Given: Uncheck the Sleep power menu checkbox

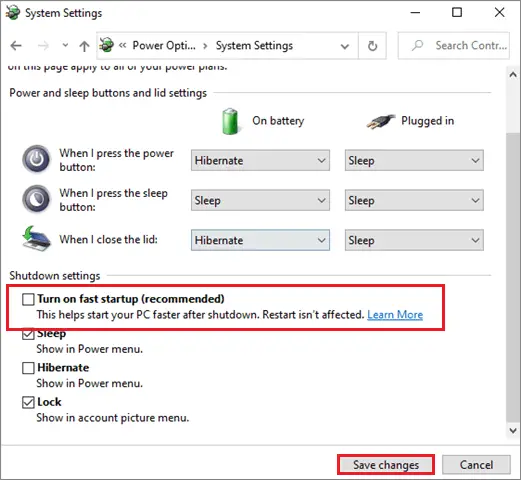Looking at the screenshot, I should point(28,335).
